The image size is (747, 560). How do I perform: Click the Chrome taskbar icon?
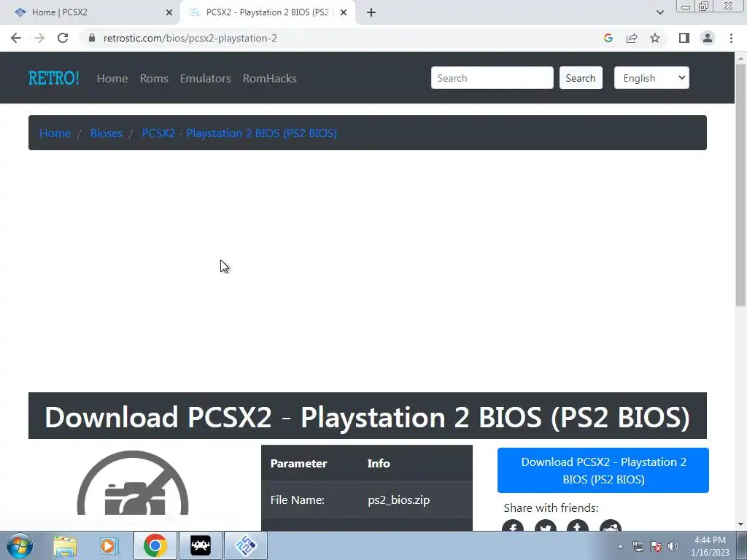155,545
